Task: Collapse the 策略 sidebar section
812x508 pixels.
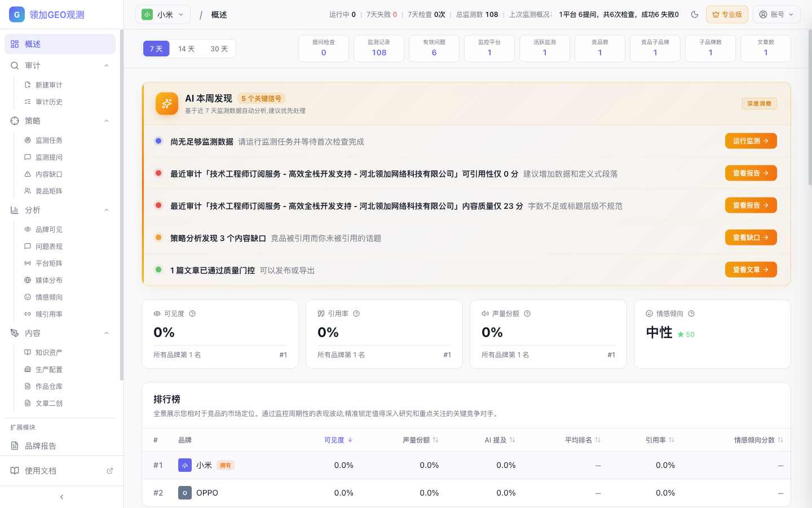Action: [107, 121]
